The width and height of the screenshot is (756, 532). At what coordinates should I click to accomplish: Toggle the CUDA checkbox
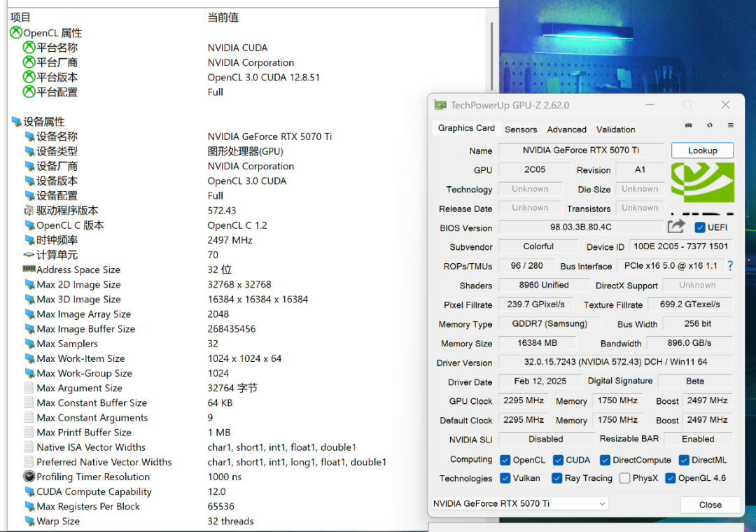point(558,460)
